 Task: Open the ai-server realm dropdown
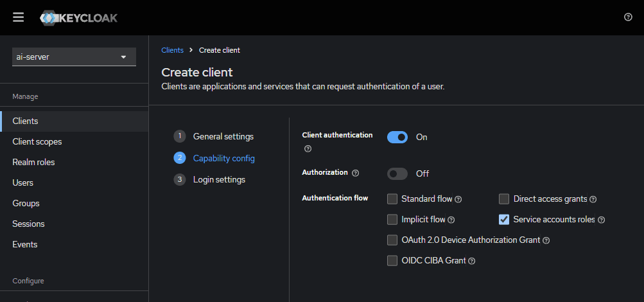[74, 57]
